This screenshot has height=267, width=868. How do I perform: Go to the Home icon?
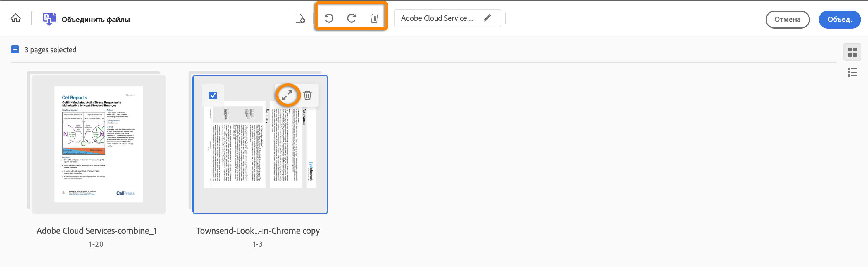point(16,18)
